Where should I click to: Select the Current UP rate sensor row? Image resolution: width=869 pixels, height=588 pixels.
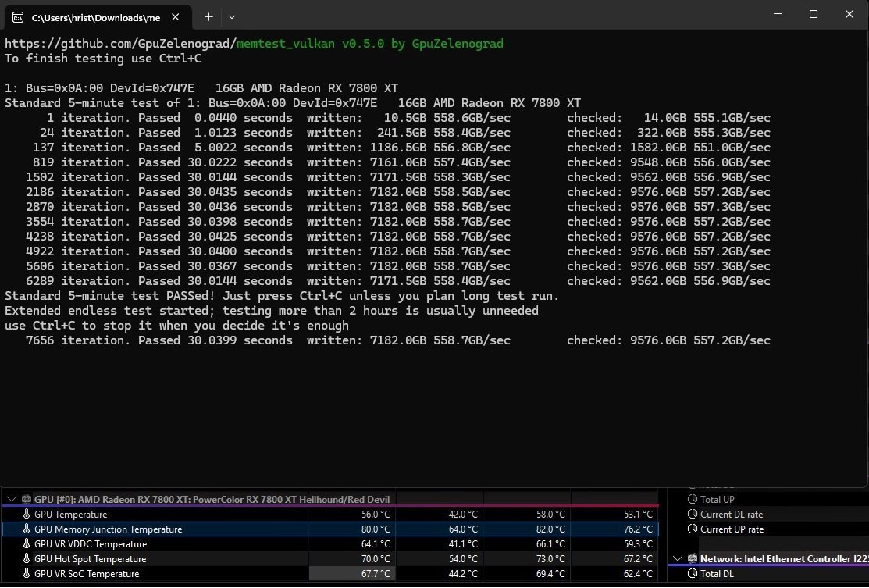pos(769,529)
